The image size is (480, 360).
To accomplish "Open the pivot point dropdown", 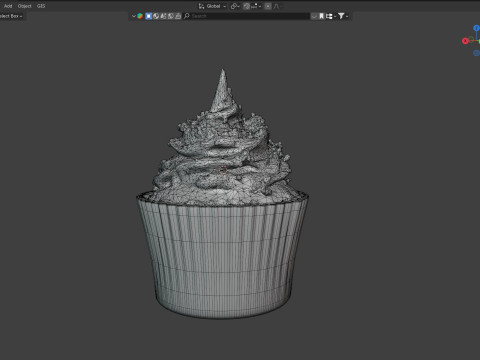I will (235, 6).
